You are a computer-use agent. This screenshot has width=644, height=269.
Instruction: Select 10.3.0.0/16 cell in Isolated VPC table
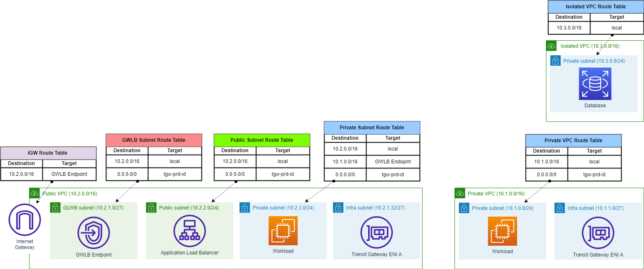[x=569, y=28]
